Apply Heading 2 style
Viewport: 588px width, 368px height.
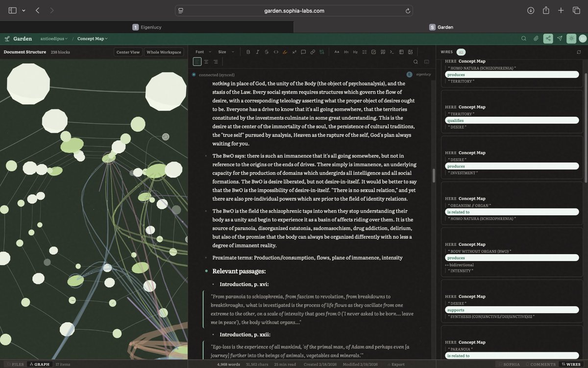pos(355,52)
